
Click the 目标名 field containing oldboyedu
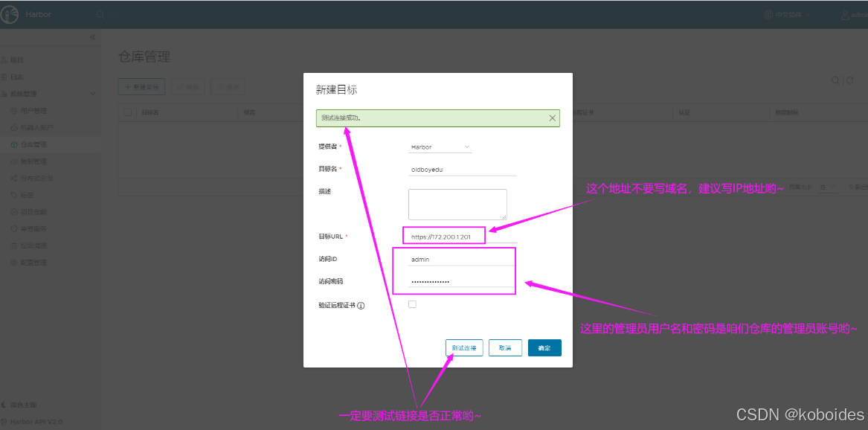tap(463, 170)
